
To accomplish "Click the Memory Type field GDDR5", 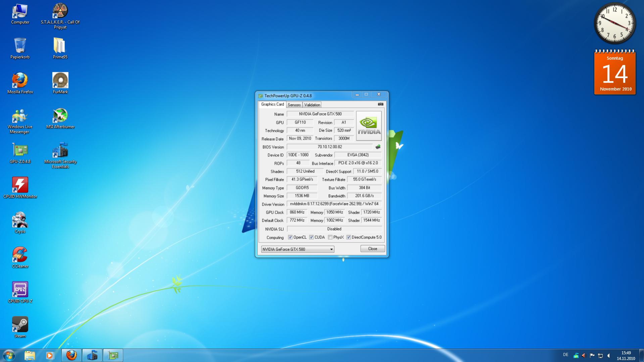I will (302, 188).
